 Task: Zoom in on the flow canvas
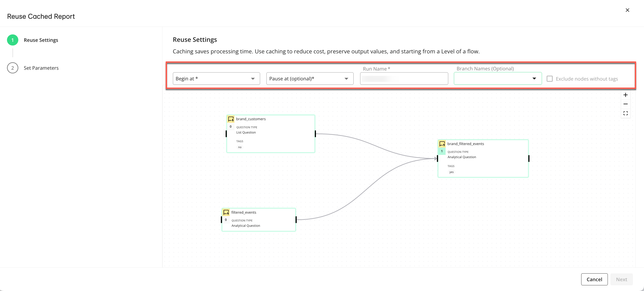(x=625, y=95)
